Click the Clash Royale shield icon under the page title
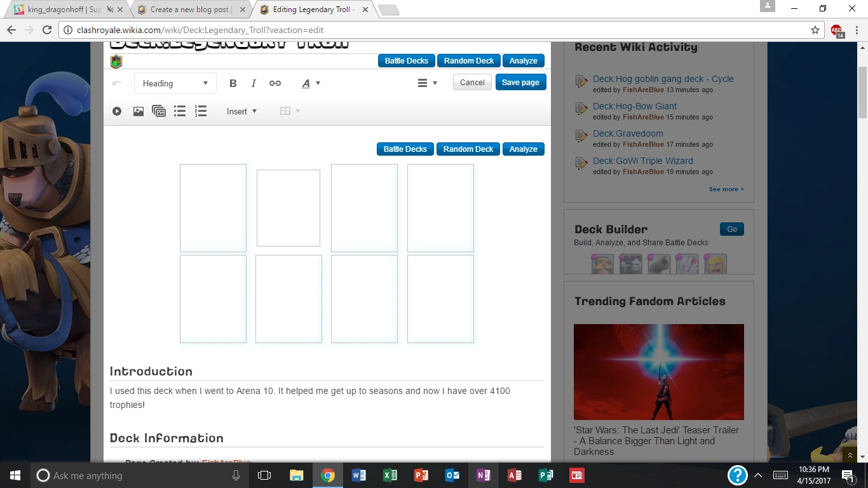The width and height of the screenshot is (868, 488). (116, 61)
